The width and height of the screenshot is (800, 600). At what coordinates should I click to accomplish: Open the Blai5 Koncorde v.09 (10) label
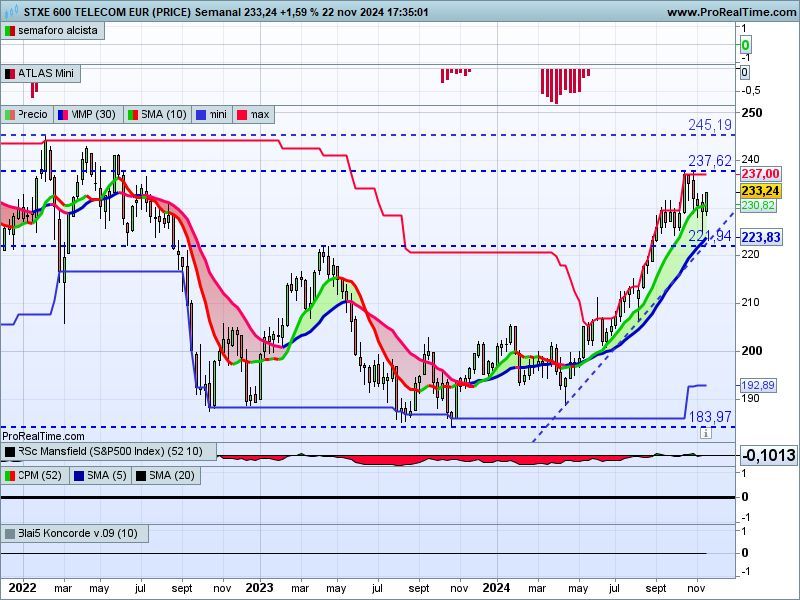coord(78,534)
